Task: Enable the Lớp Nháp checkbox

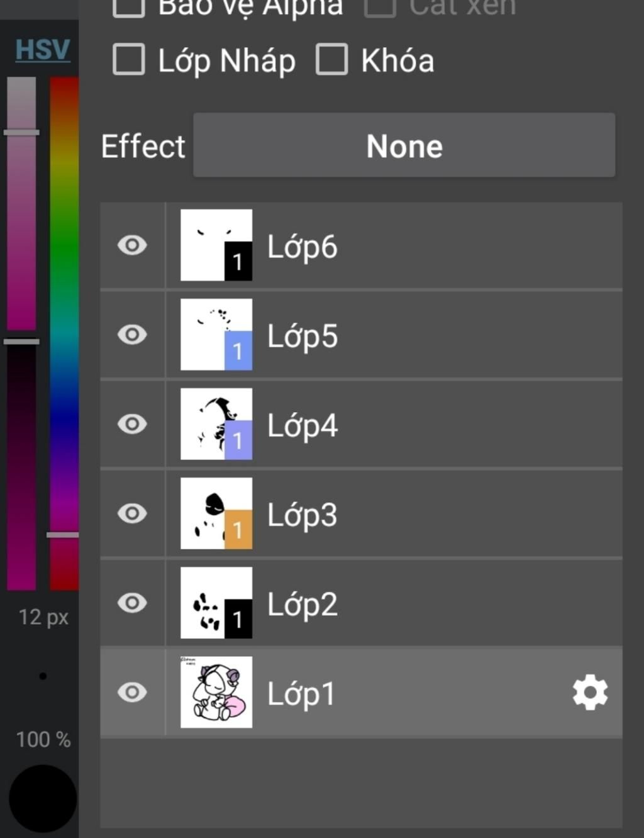Action: click(129, 60)
